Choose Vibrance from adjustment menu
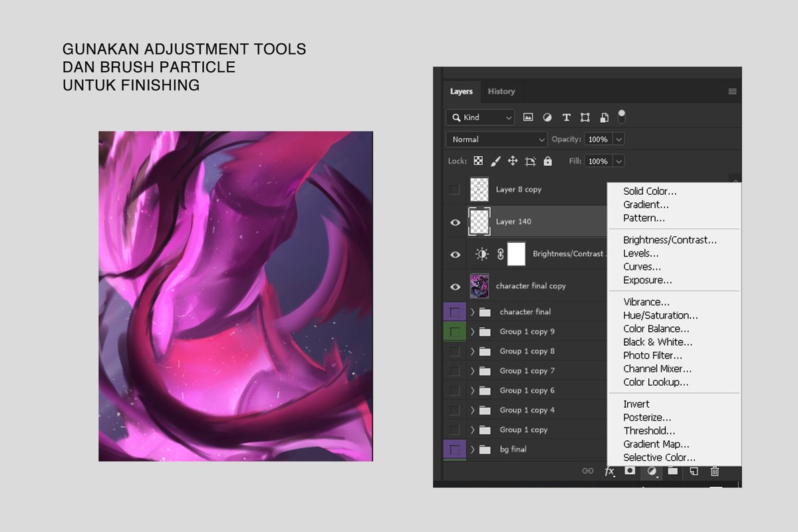The width and height of the screenshot is (798, 532). pyautogui.click(x=646, y=302)
